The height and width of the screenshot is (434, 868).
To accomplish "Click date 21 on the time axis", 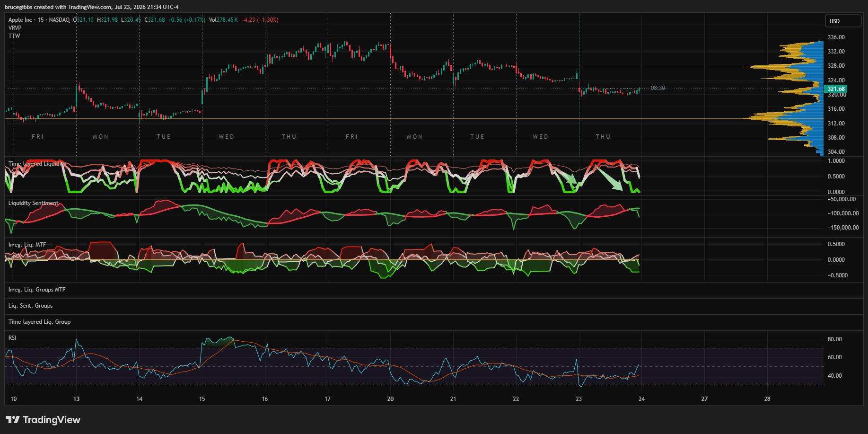I will click(453, 399).
